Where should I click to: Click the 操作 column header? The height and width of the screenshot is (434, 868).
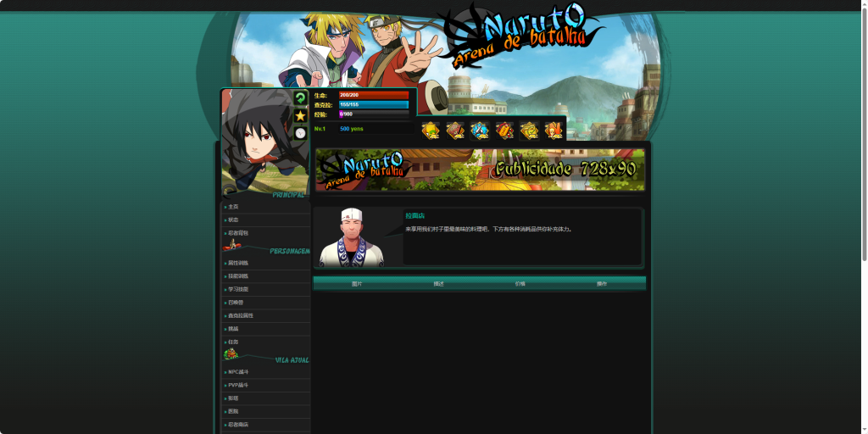pos(602,284)
